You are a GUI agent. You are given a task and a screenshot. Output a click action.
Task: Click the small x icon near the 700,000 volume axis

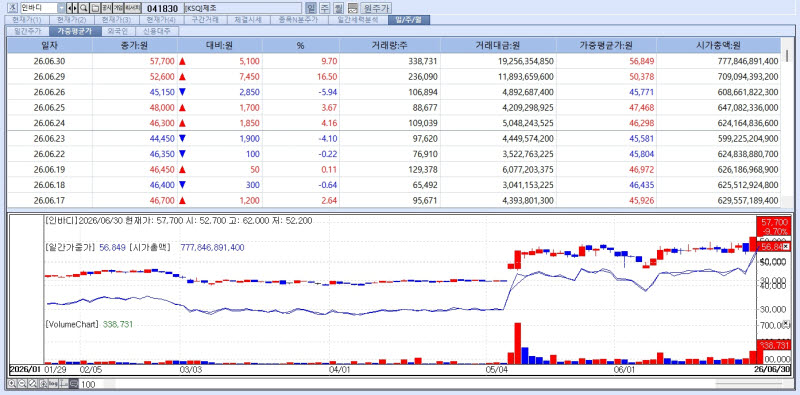pyautogui.click(x=785, y=322)
